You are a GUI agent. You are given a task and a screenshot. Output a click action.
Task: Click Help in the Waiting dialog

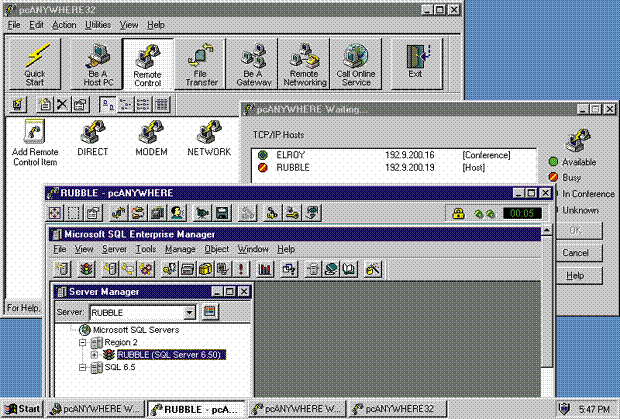point(575,276)
